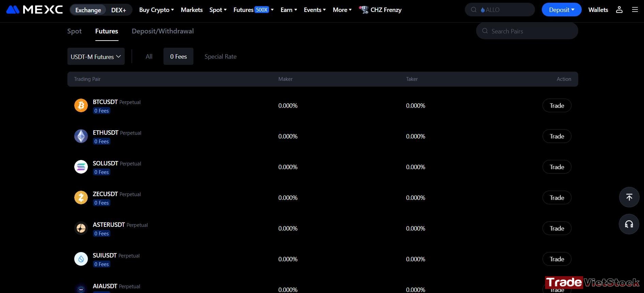Click the Search Pairs magnifier icon
The width and height of the screenshot is (644, 293).
click(x=485, y=31)
